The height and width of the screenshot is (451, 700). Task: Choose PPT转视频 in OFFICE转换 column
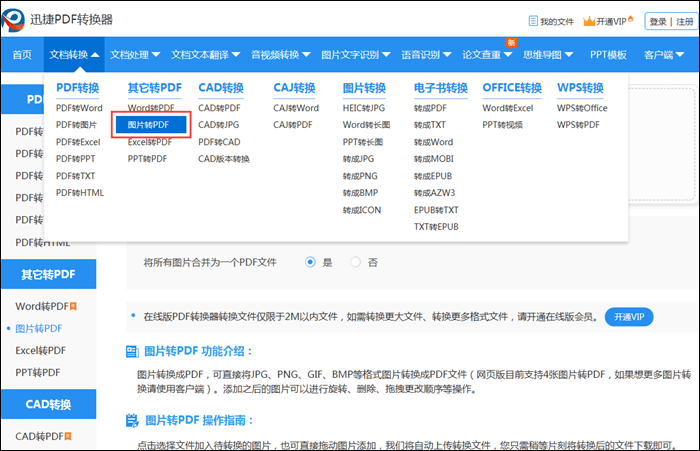[x=502, y=125]
